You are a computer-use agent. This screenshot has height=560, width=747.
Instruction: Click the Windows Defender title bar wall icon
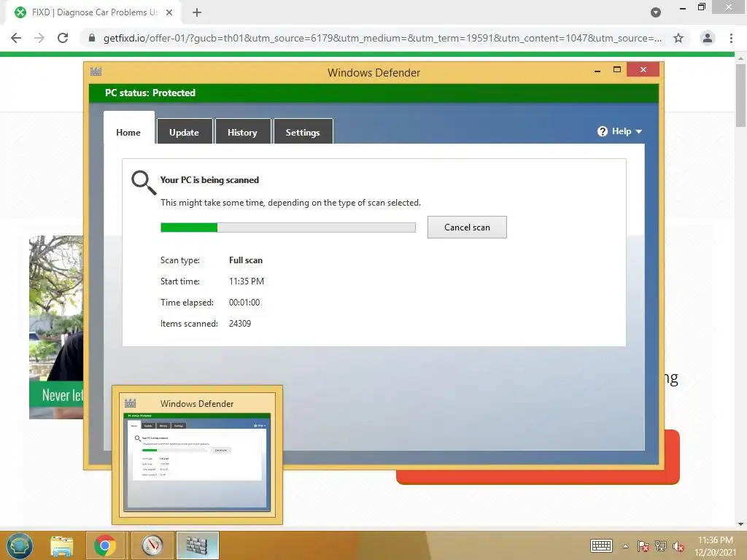click(x=96, y=71)
